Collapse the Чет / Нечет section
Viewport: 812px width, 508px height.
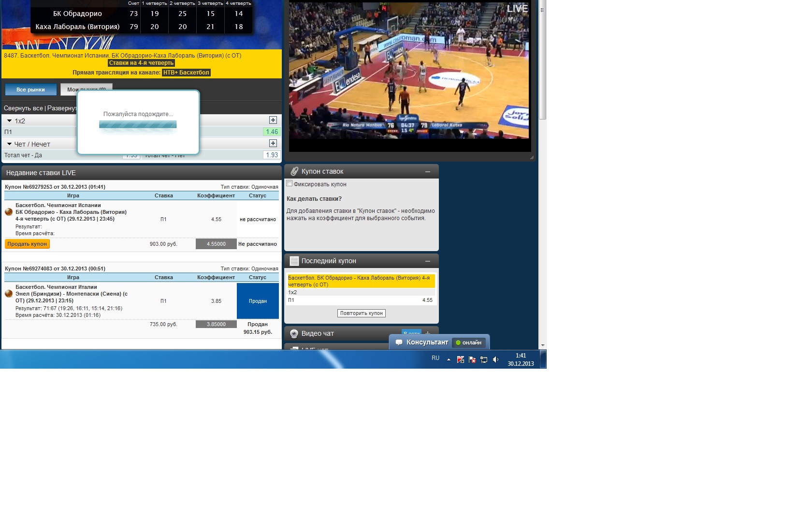pos(10,144)
